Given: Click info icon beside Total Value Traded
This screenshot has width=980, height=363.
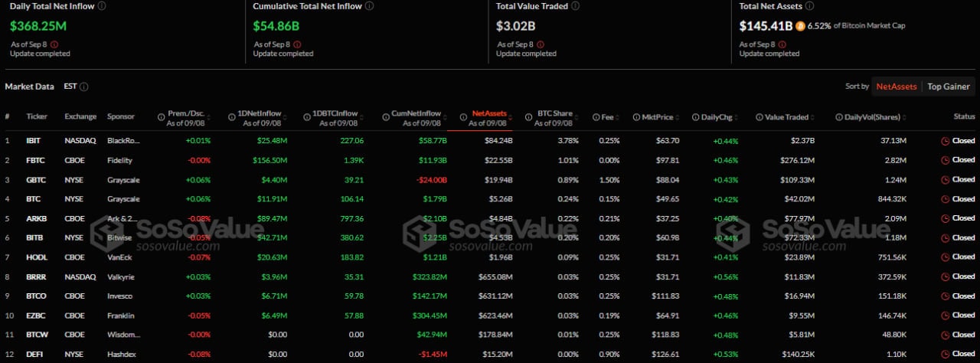Looking at the screenshot, I should pos(577,6).
